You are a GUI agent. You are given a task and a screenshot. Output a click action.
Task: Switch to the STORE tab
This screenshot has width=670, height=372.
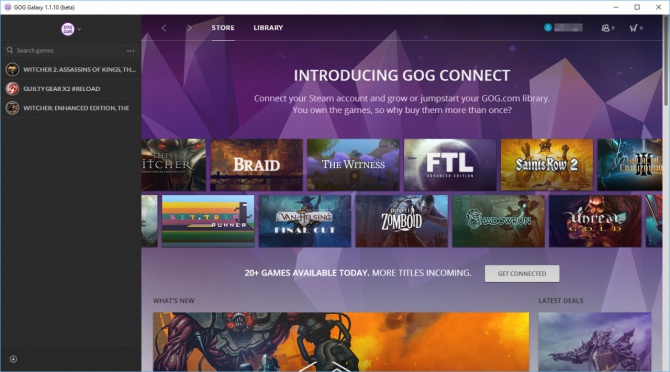click(223, 28)
